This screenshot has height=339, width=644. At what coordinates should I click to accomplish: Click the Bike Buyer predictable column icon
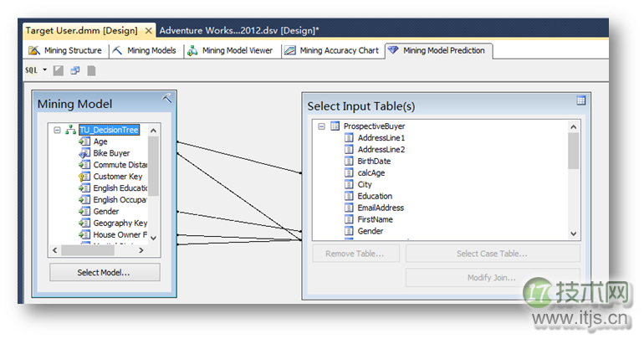coord(84,153)
